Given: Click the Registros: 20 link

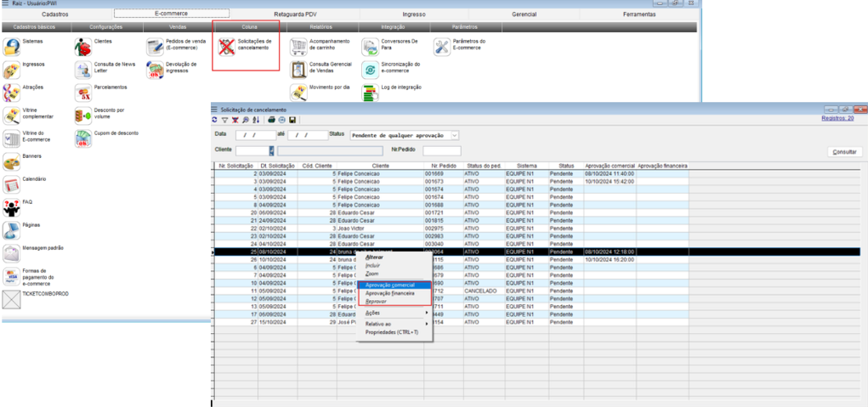Looking at the screenshot, I should (x=837, y=119).
